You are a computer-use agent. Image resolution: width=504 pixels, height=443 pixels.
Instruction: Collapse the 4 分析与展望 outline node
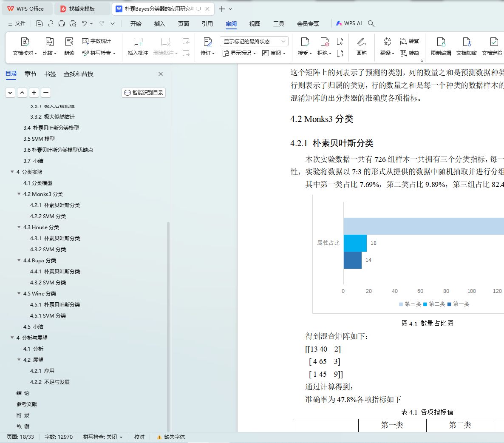click(12, 338)
